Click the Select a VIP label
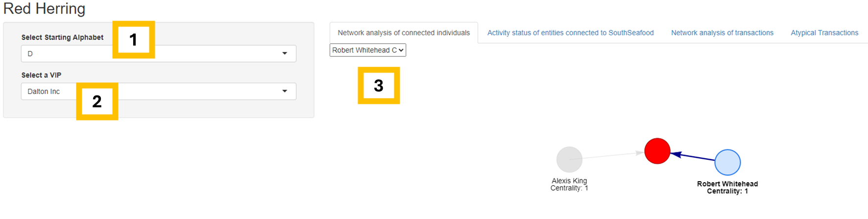The image size is (868, 219). pyautogui.click(x=41, y=75)
